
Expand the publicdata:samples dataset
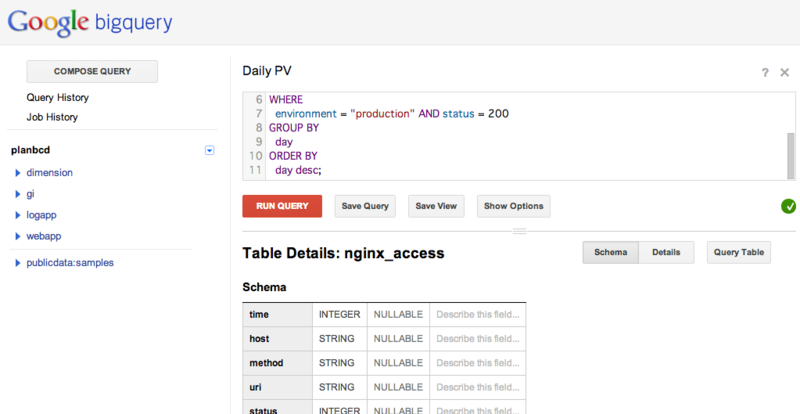pyautogui.click(x=18, y=263)
